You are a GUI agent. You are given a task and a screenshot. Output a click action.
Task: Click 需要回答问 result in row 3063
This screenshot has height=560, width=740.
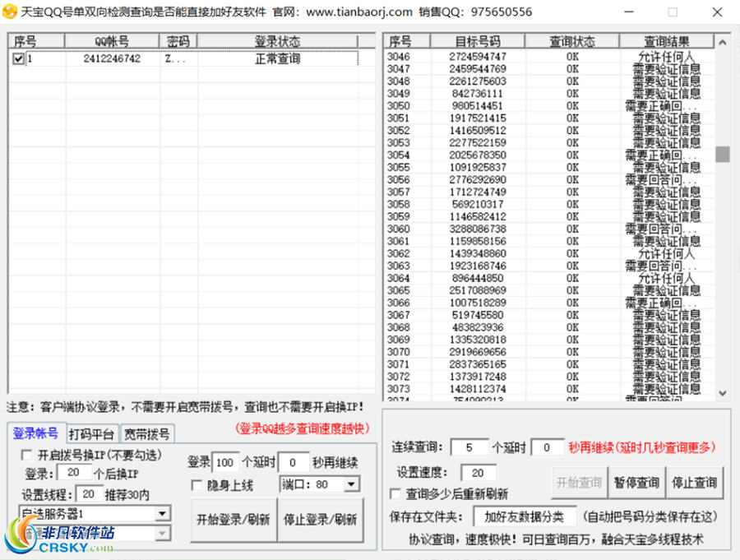[661, 266]
